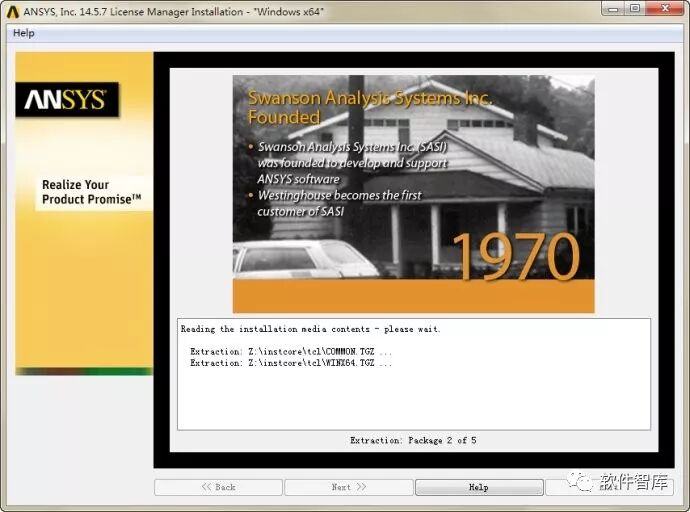The height and width of the screenshot is (512, 690).
Task: Click 'Reading the installation media contents' text
Action: pyautogui.click(x=275, y=329)
